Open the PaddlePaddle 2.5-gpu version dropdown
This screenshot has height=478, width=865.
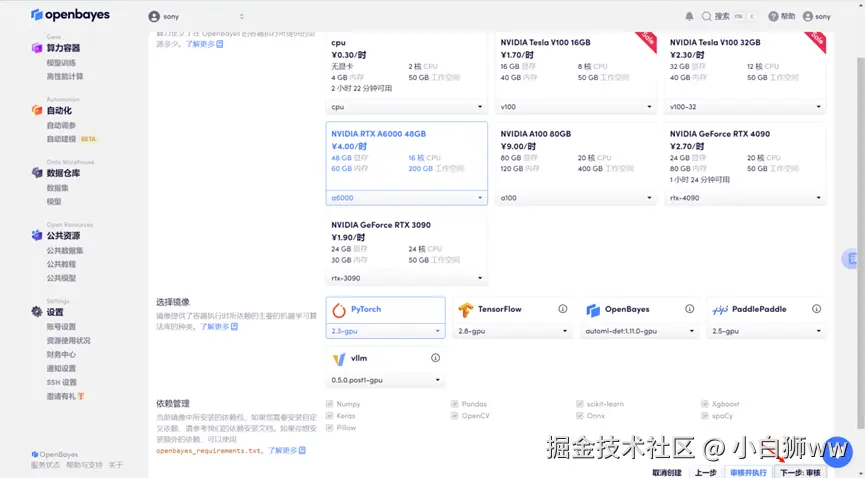coord(766,331)
